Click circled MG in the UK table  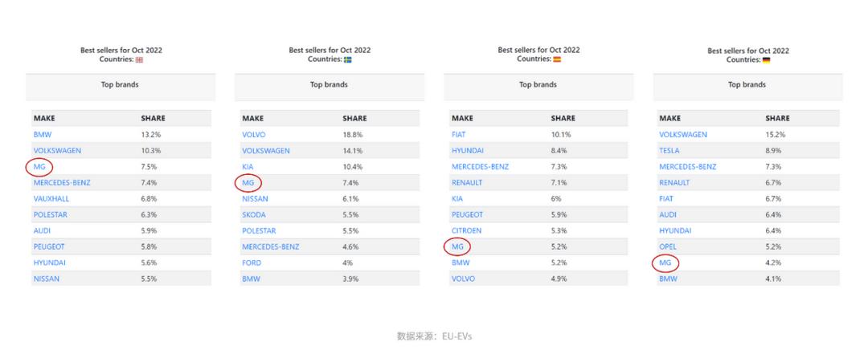point(39,166)
